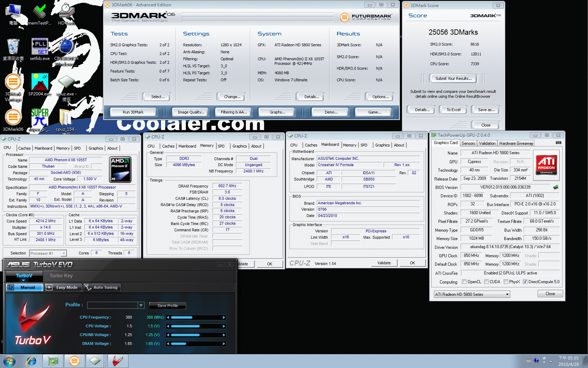Open the memTestPro desktop icon
This screenshot has width=588, height=368.
[x=40, y=14]
